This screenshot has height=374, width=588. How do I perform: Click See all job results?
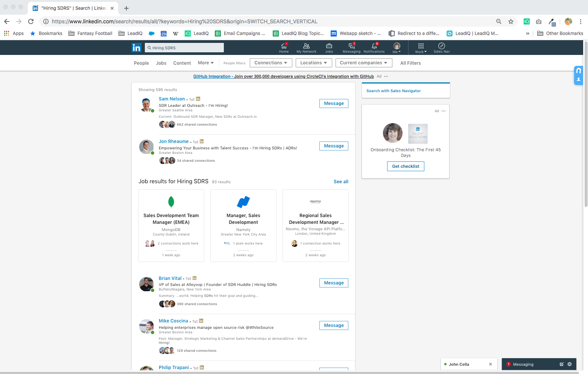point(341,182)
